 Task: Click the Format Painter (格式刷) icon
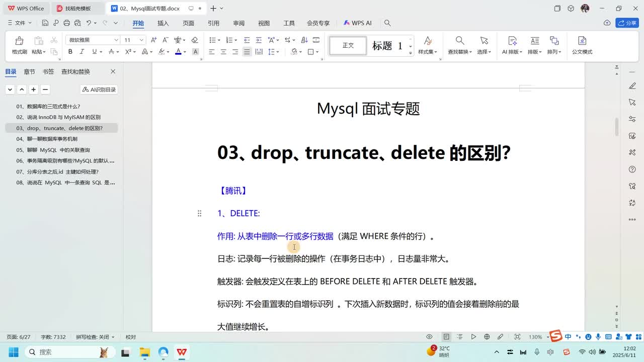pyautogui.click(x=19, y=41)
